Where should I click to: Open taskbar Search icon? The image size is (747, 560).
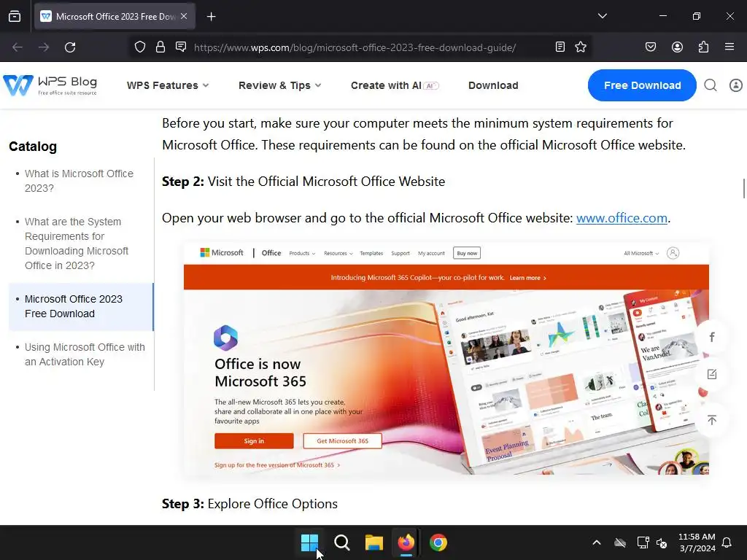coord(341,542)
